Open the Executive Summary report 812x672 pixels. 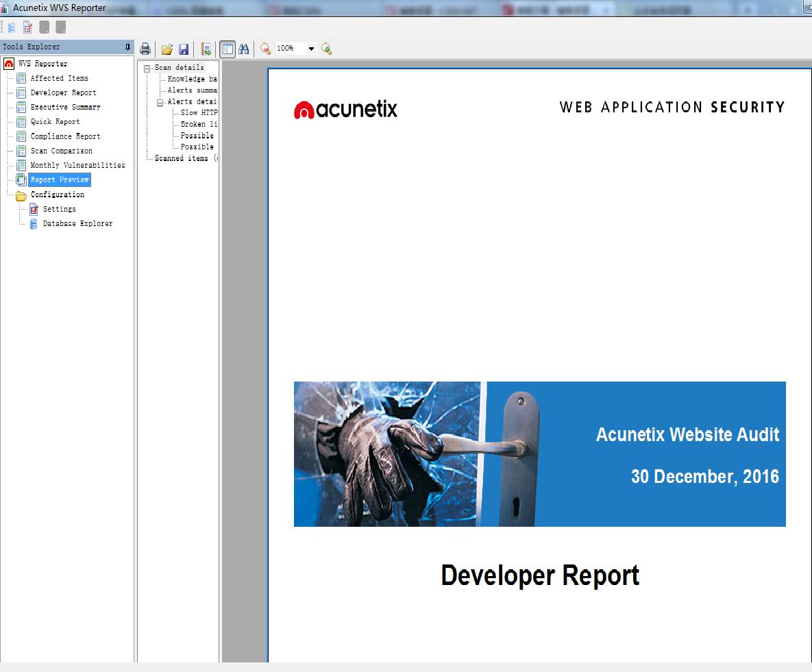(x=65, y=107)
